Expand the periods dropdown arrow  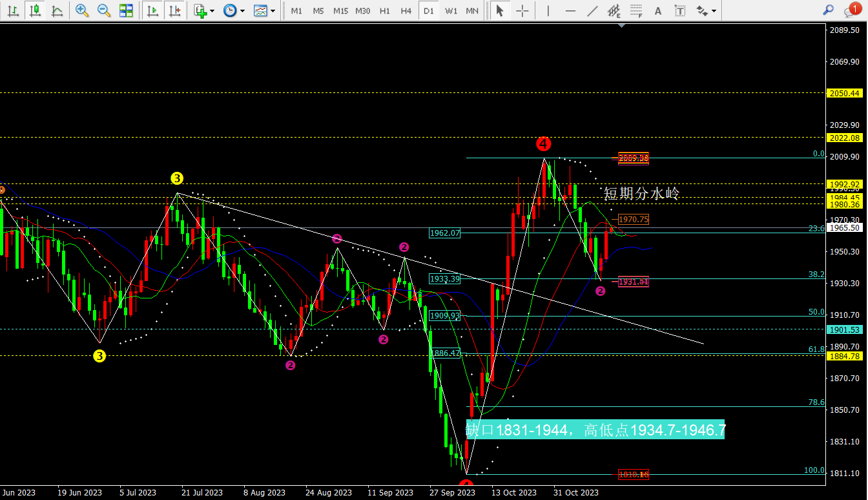point(242,10)
